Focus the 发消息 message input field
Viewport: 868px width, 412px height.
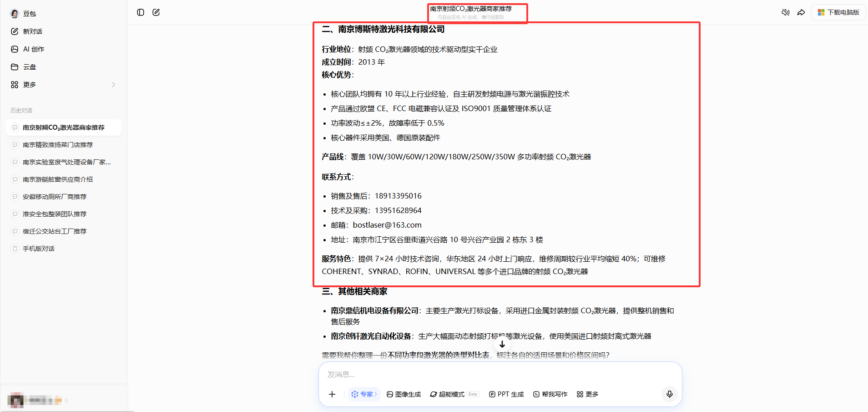click(x=500, y=374)
